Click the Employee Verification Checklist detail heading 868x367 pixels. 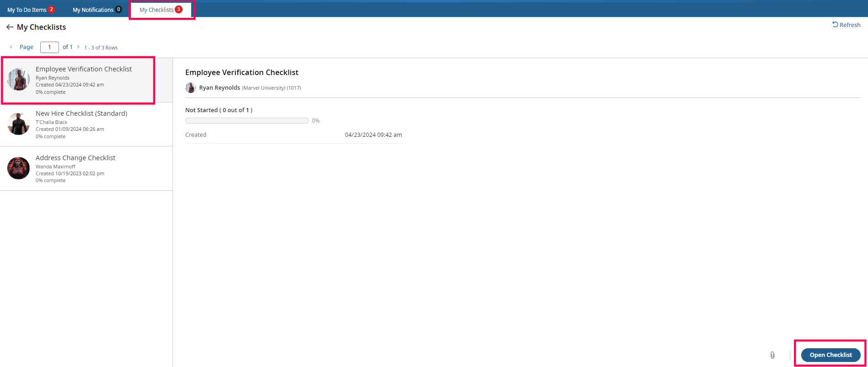point(242,72)
